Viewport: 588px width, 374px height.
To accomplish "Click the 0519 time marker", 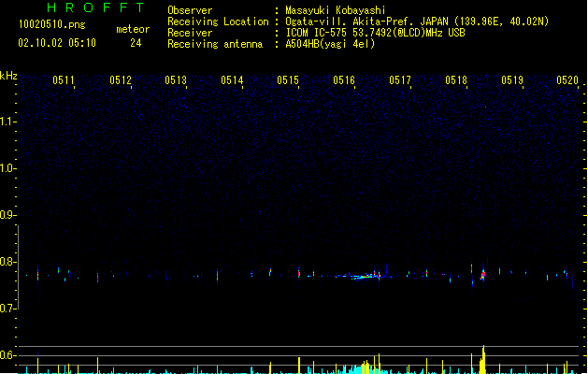I will tap(512, 79).
